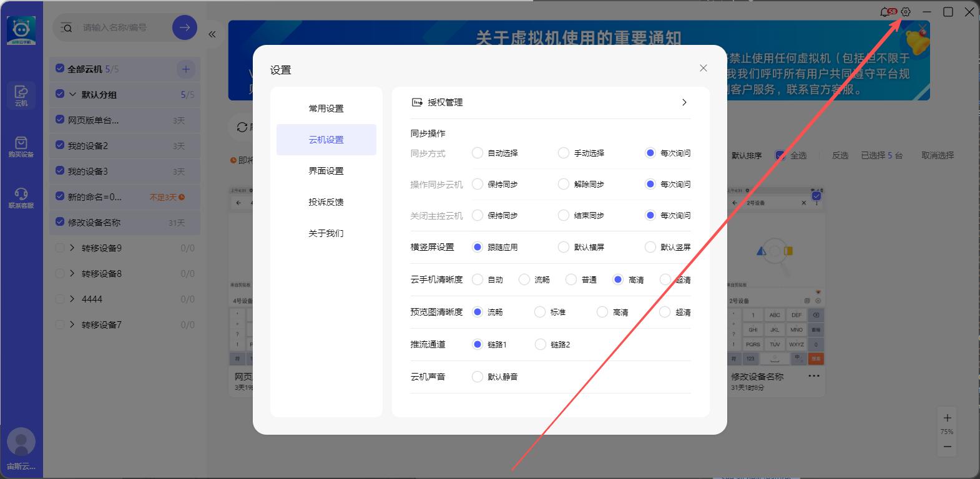The height and width of the screenshot is (479, 980).
Task: Add a new group with plus icon
Action: (185, 69)
